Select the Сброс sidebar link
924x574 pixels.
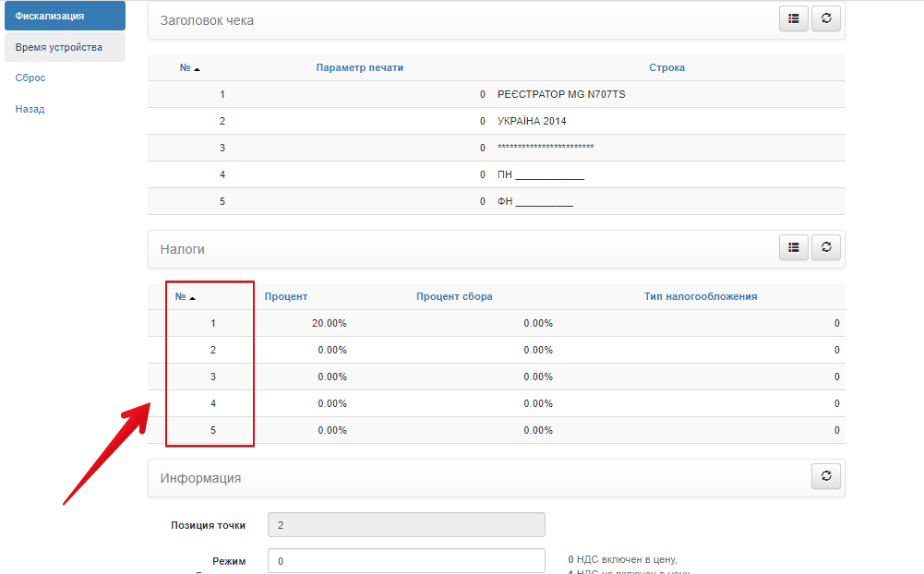pos(30,78)
